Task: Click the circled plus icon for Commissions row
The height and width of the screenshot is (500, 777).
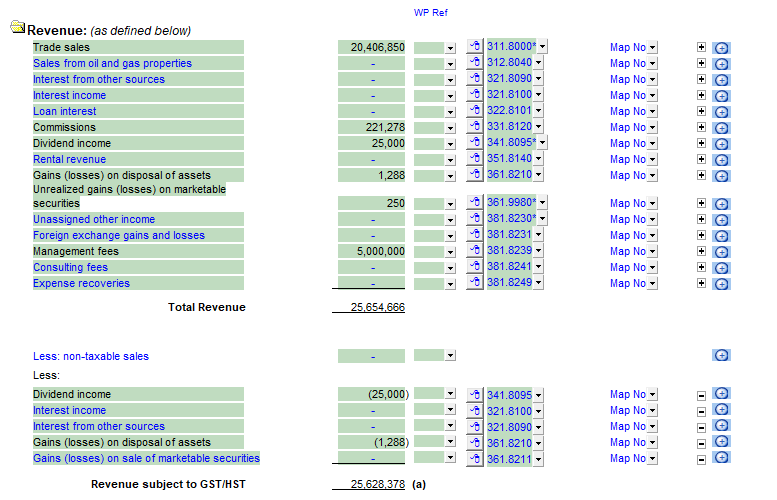Action: click(x=722, y=128)
